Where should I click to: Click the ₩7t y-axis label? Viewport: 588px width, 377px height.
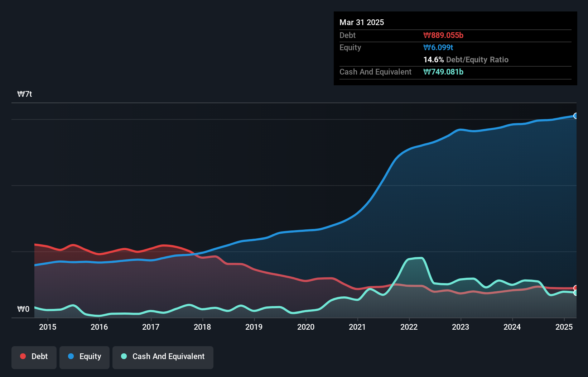pyautogui.click(x=25, y=94)
